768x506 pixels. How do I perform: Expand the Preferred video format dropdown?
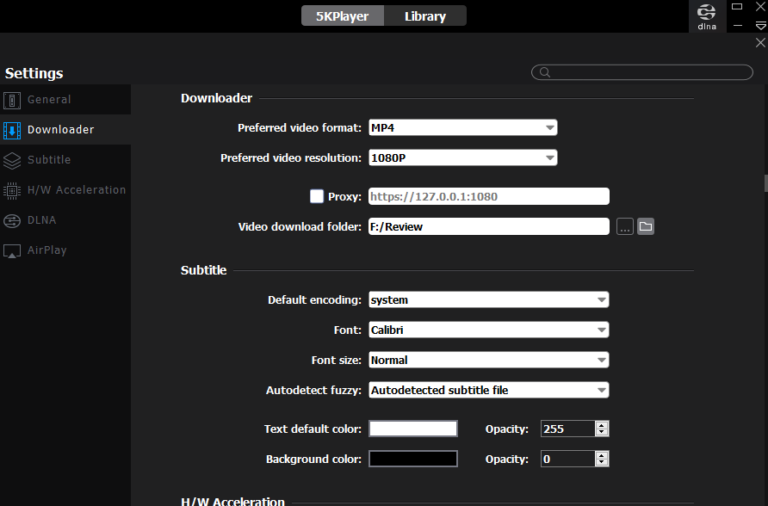[462, 128]
